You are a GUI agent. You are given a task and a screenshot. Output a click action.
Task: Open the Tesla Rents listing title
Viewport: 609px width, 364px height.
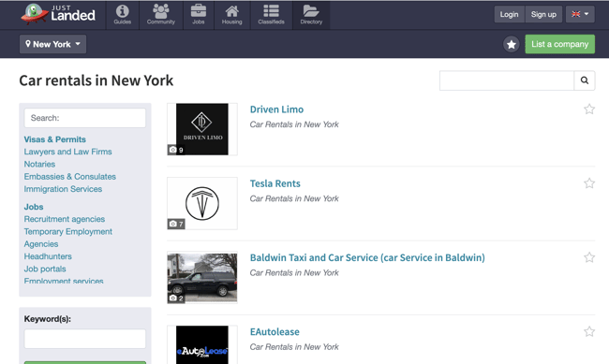click(x=275, y=183)
